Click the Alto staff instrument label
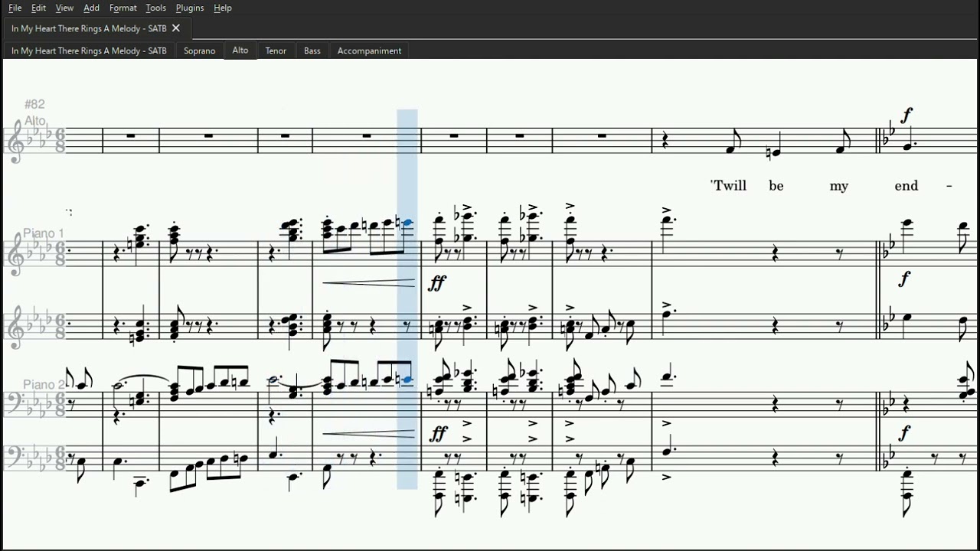 [35, 121]
